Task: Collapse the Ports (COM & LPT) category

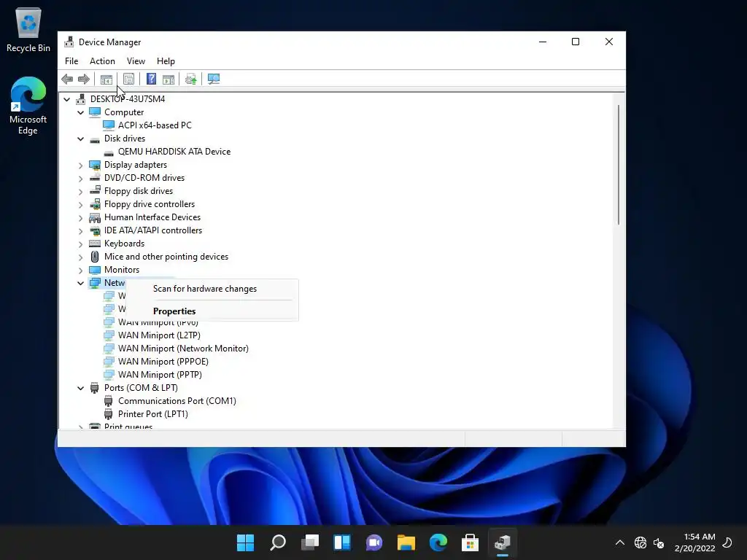Action: (80, 388)
